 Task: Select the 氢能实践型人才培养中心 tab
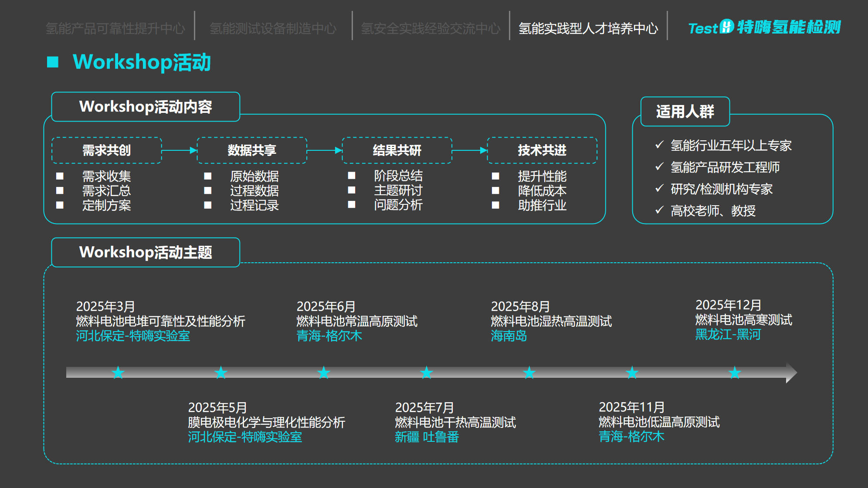tap(588, 28)
